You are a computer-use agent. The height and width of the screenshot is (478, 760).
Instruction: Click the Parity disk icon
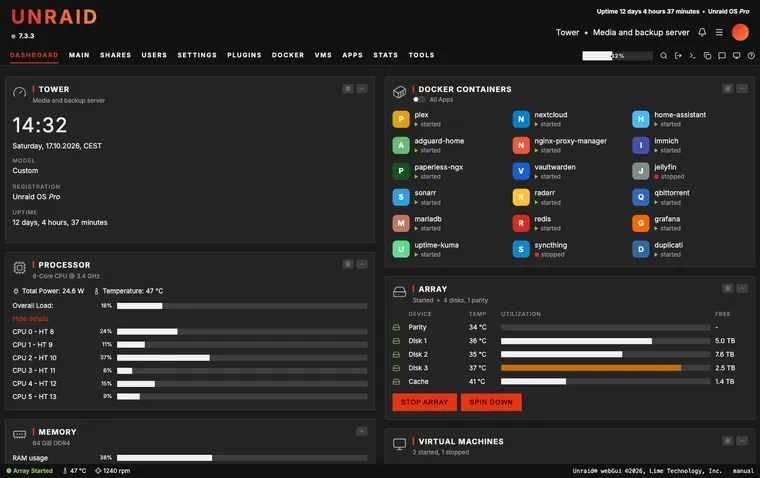click(396, 327)
